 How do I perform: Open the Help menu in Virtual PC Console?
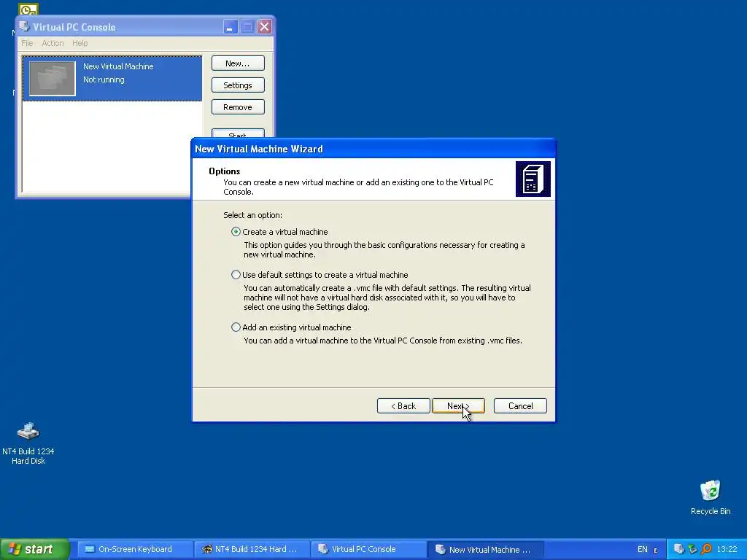(x=80, y=43)
